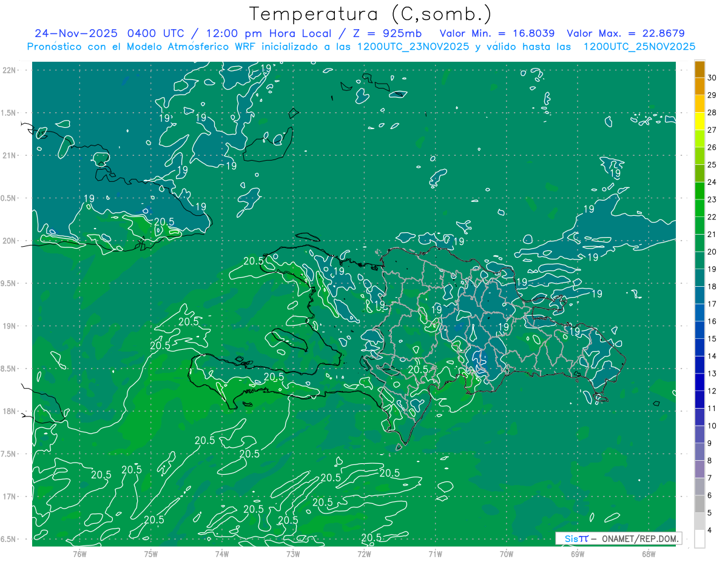This screenshot has width=728, height=562.
Task: Click the "71W" longitude axis label
Action: pos(435,554)
